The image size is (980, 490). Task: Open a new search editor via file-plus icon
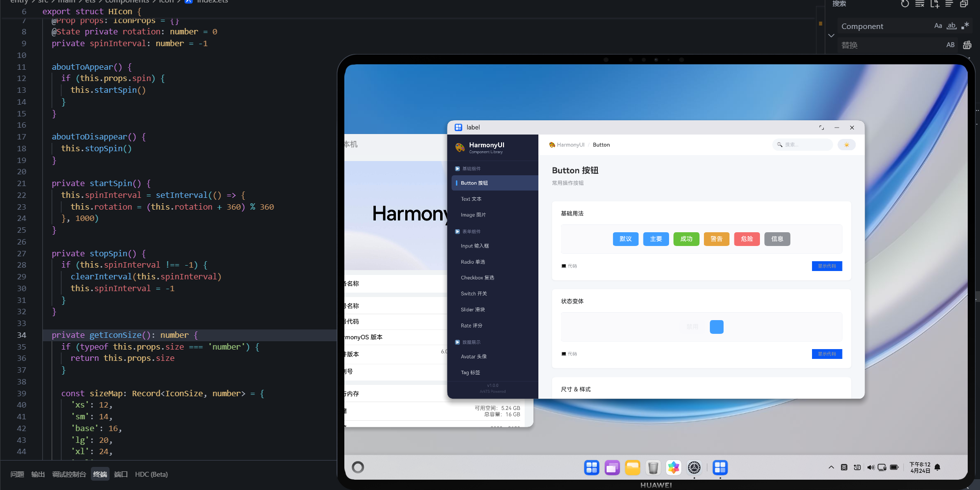tap(934, 3)
